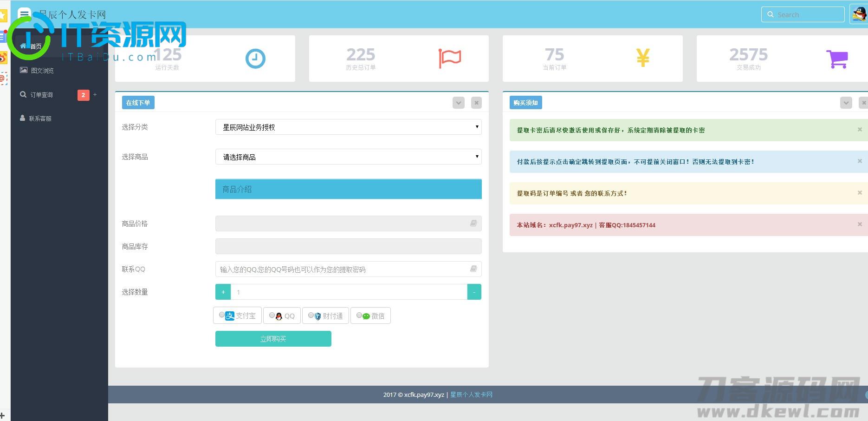Click the purple shopping cart icon
The width and height of the screenshot is (868, 421).
837,59
